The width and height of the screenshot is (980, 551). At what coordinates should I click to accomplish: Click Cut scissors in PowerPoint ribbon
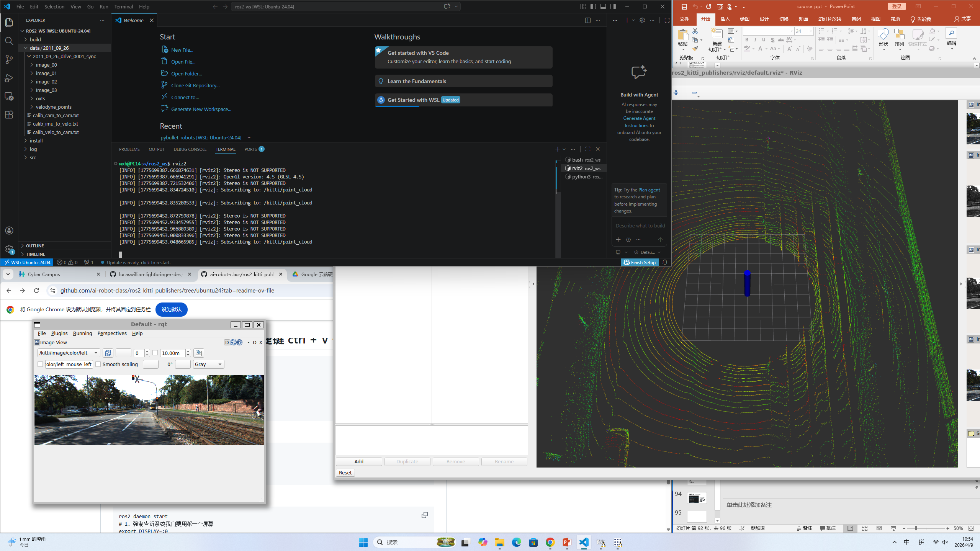[695, 31]
